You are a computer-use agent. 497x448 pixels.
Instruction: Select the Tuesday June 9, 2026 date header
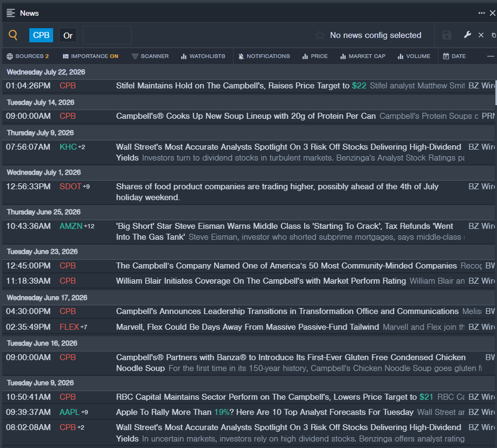point(40,383)
